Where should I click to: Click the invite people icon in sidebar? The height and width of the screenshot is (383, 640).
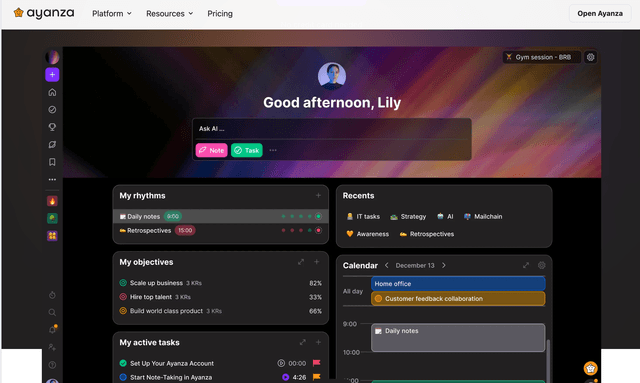tap(52, 347)
